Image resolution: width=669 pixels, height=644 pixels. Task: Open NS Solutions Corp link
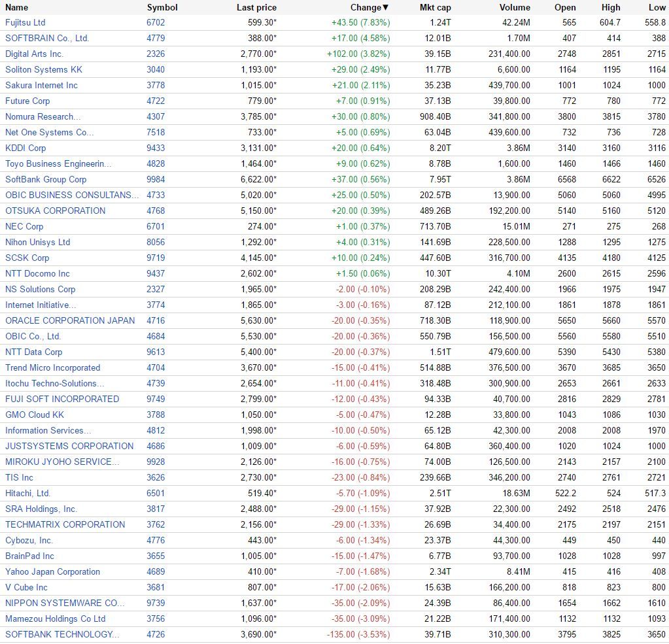(40, 290)
